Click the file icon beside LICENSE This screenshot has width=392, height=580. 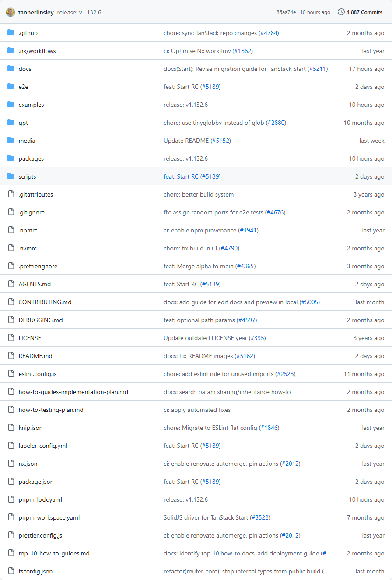(11, 338)
